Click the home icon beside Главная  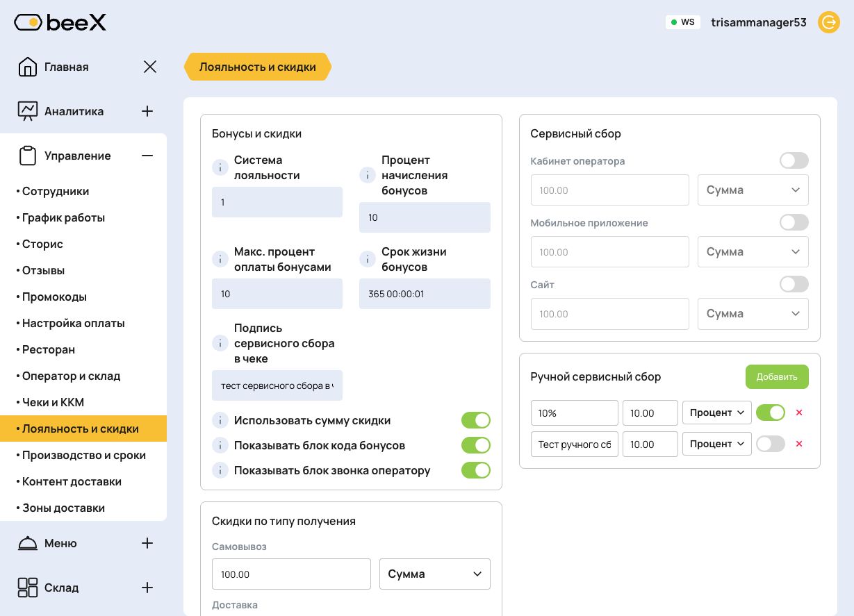(28, 67)
